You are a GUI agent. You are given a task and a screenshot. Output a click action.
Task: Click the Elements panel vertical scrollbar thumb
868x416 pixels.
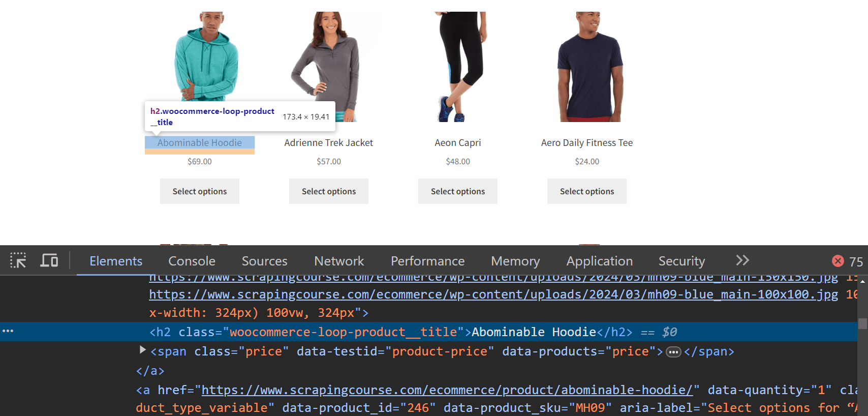pos(862,323)
